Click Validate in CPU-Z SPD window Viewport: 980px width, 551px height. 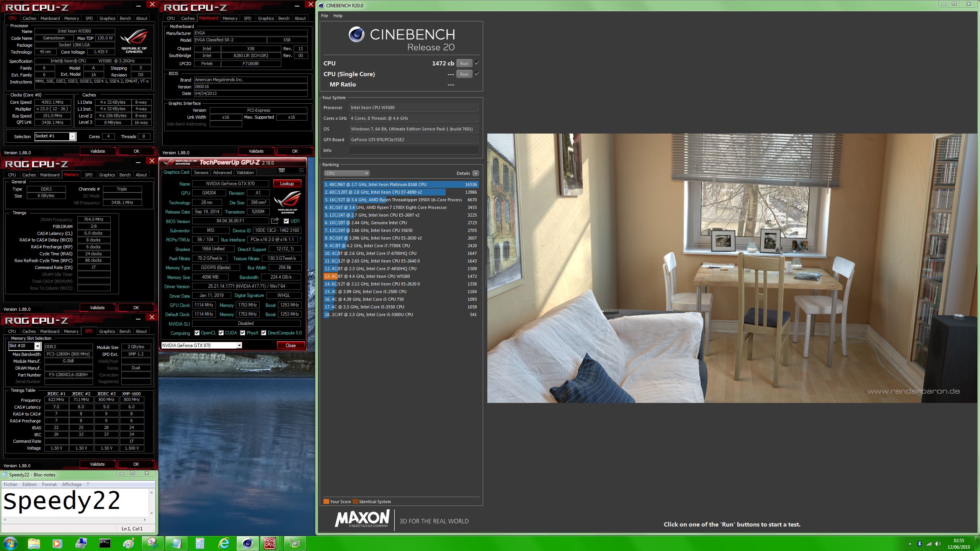point(97,464)
